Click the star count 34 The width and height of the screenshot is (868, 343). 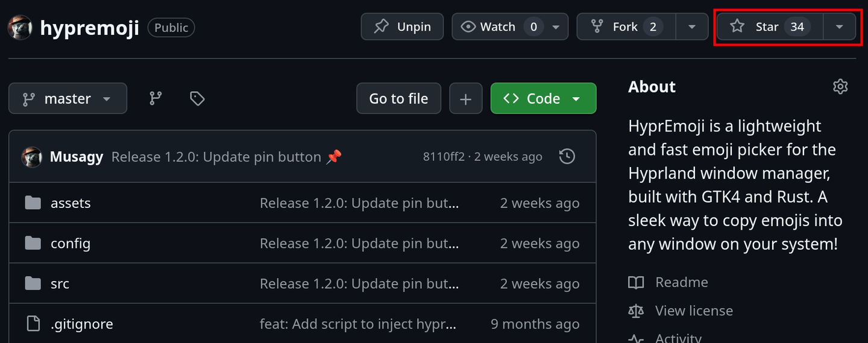pyautogui.click(x=797, y=27)
